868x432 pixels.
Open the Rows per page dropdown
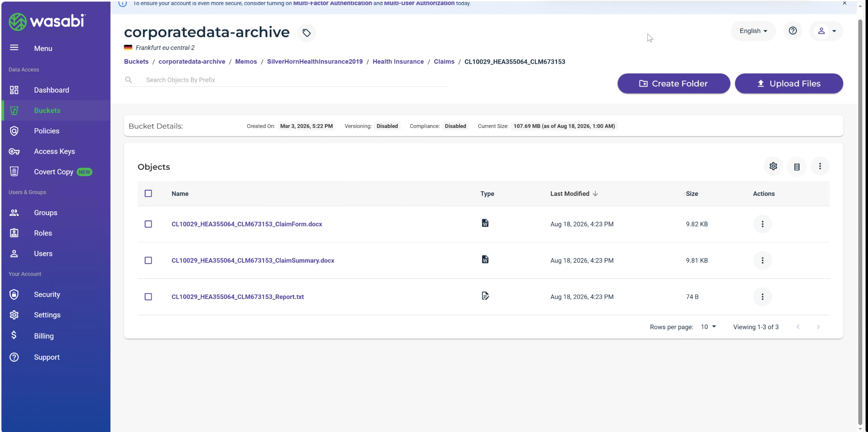click(708, 327)
